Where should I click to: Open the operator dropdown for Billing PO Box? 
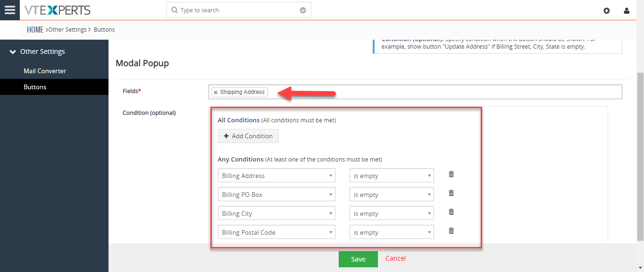pyautogui.click(x=392, y=195)
